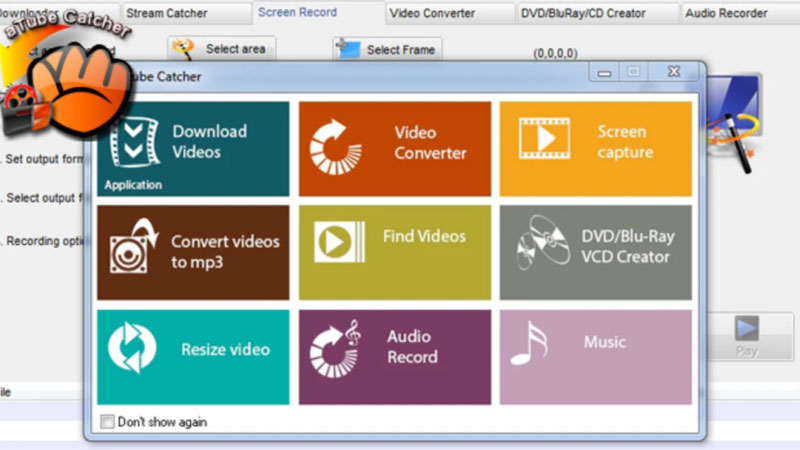
Task: Click the Video Converter circular arrow icon
Action: (335, 147)
